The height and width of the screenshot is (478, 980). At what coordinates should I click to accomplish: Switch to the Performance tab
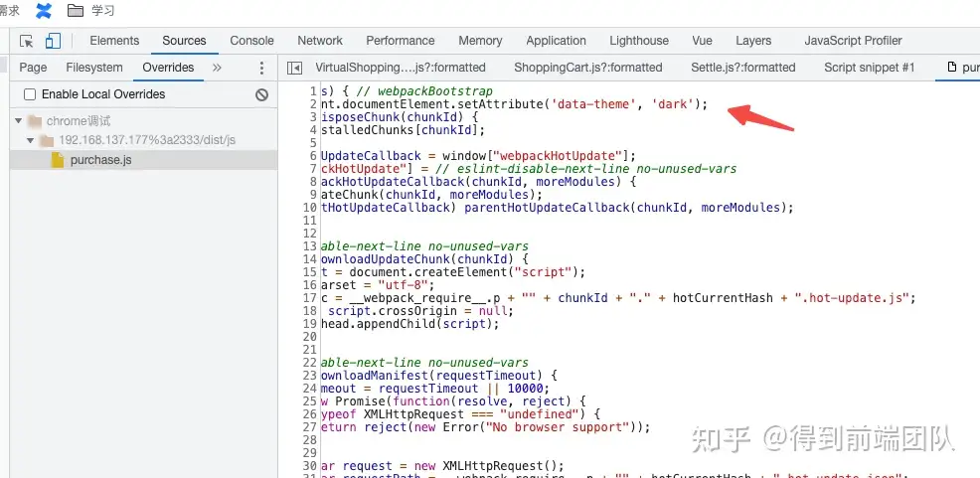[x=400, y=41]
